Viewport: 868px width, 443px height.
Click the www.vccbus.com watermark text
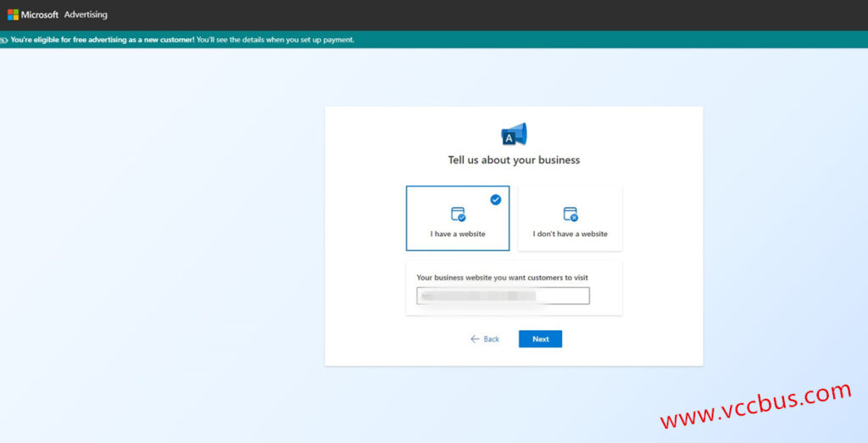pos(754,407)
